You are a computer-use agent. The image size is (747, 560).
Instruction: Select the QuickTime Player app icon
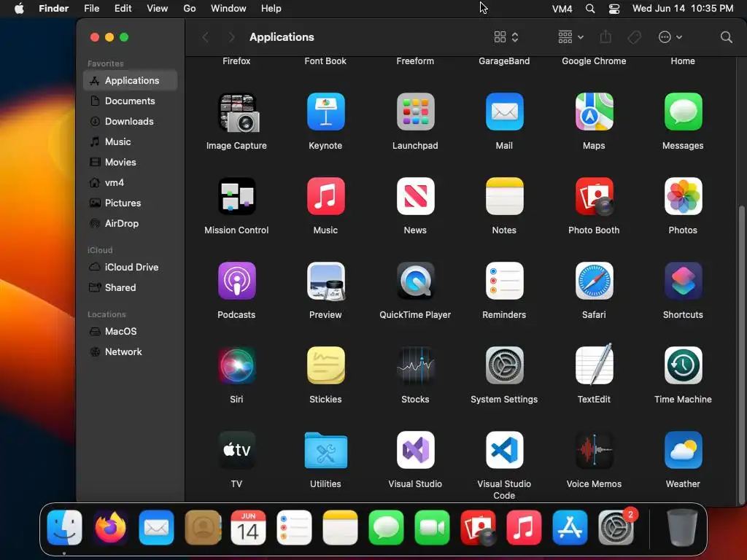(415, 281)
